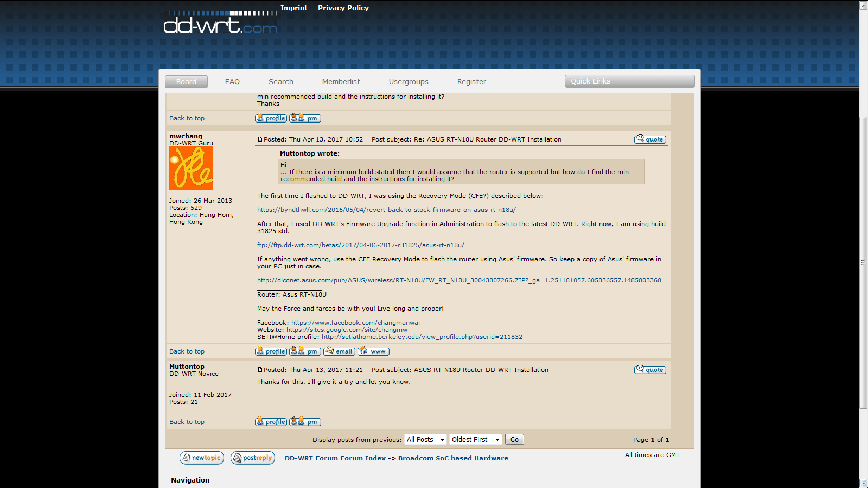The image size is (868, 488).
Task: Start a new topic
Action: tap(202, 458)
